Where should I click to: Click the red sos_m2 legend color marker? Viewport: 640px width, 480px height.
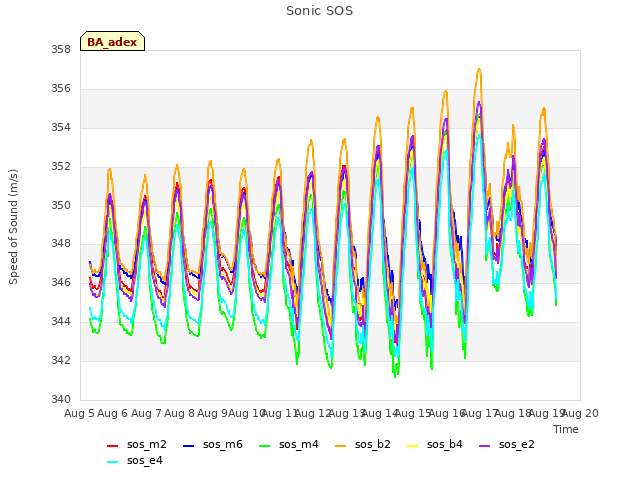click(112, 446)
